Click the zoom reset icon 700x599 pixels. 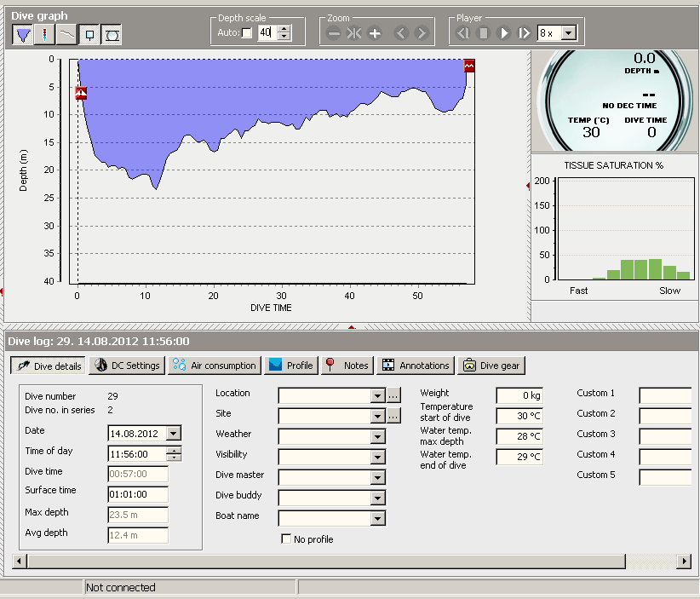point(354,33)
